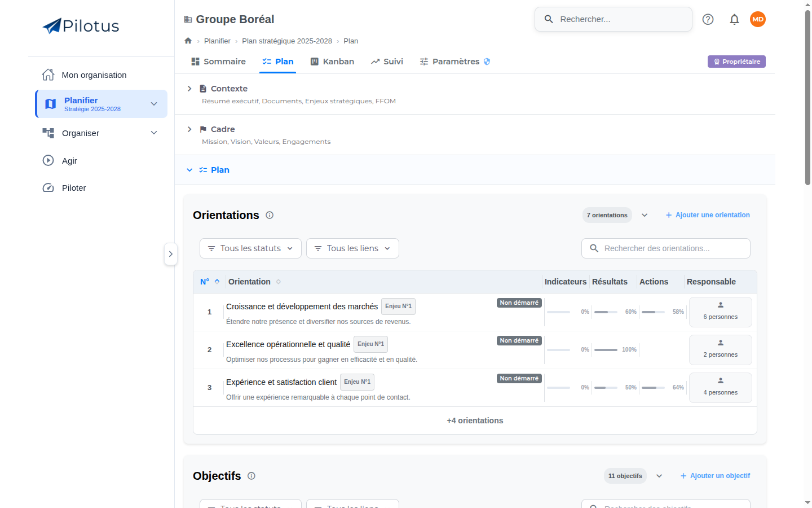The width and height of the screenshot is (812, 508).
Task: Select the Plan tab
Action: 277,62
